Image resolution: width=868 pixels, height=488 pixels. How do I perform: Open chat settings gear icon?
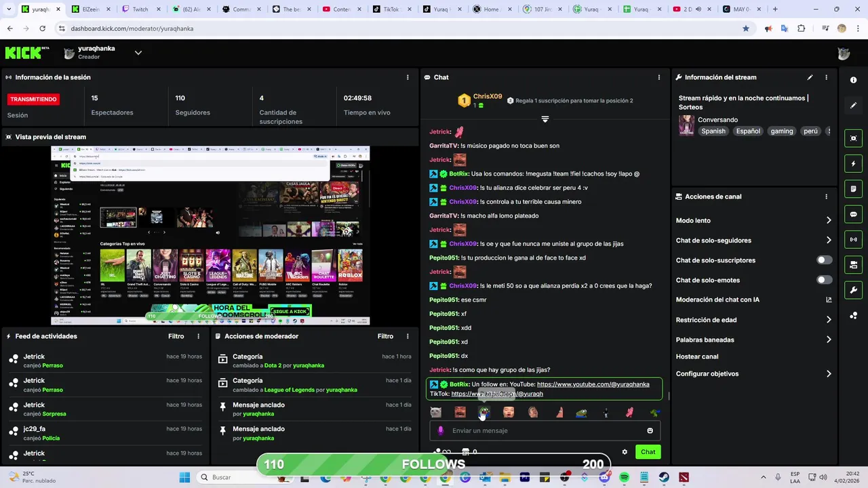coord(625,452)
